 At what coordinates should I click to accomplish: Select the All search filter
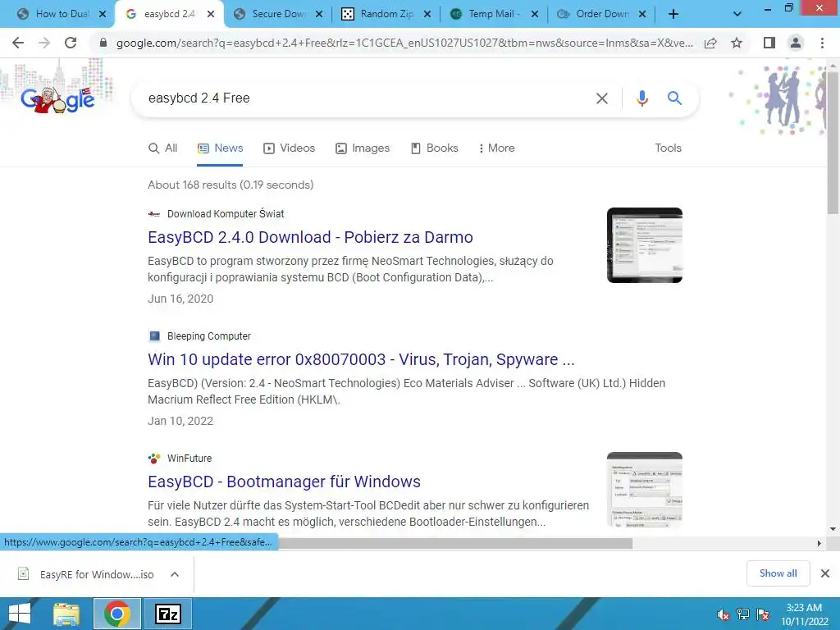pos(162,148)
